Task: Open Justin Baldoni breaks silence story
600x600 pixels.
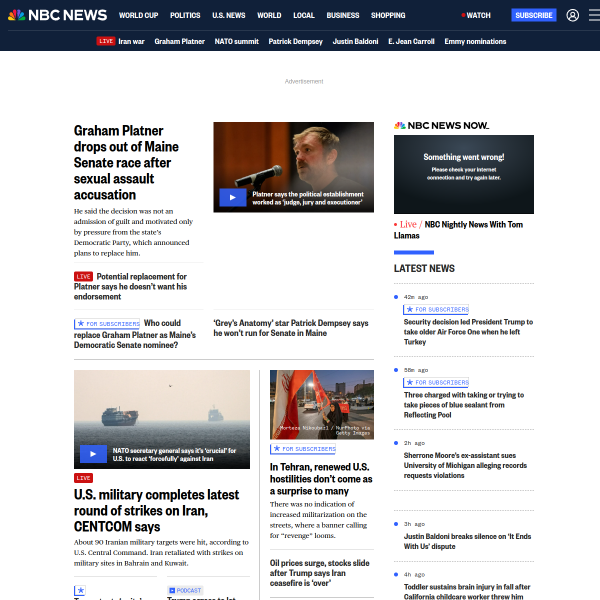Action: (x=467, y=541)
